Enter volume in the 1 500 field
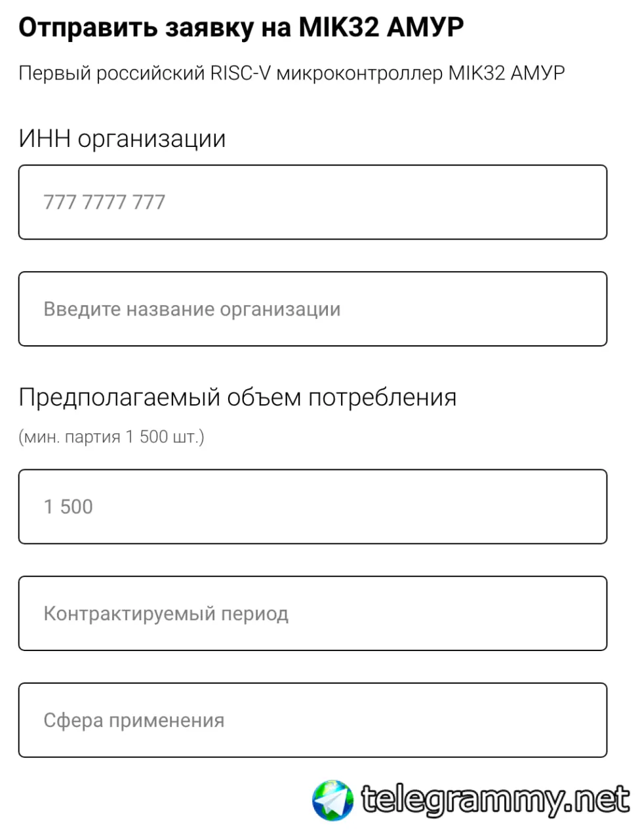The height and width of the screenshot is (840, 642). click(312, 507)
